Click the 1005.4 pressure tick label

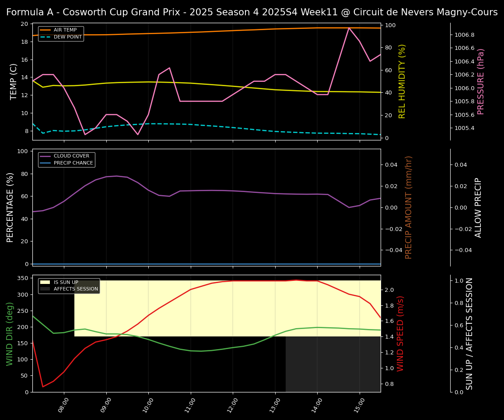(465, 128)
